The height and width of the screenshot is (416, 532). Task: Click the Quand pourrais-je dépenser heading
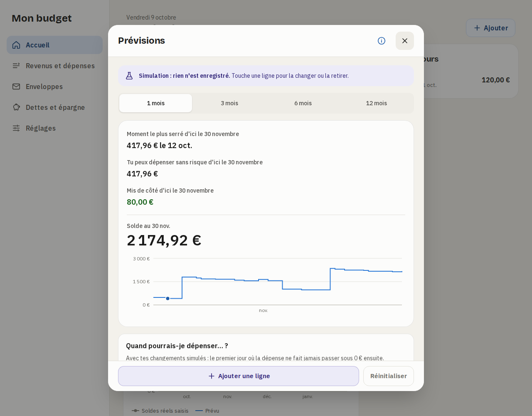click(177, 346)
